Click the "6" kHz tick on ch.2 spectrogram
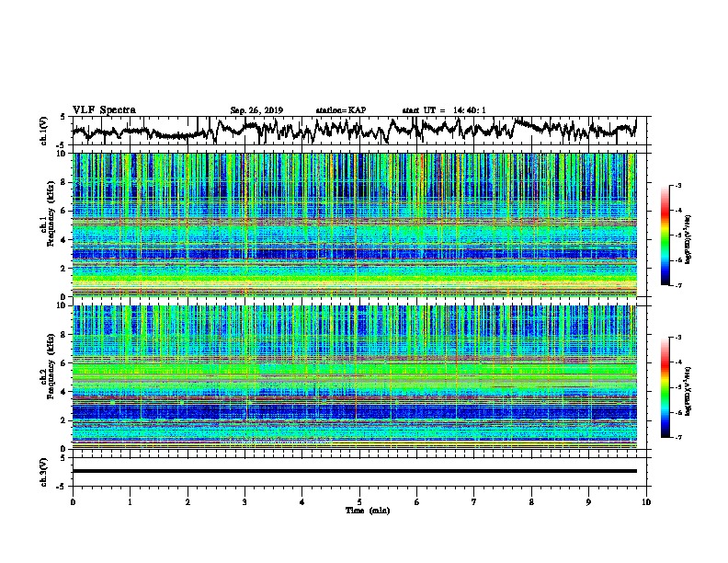 (64, 363)
